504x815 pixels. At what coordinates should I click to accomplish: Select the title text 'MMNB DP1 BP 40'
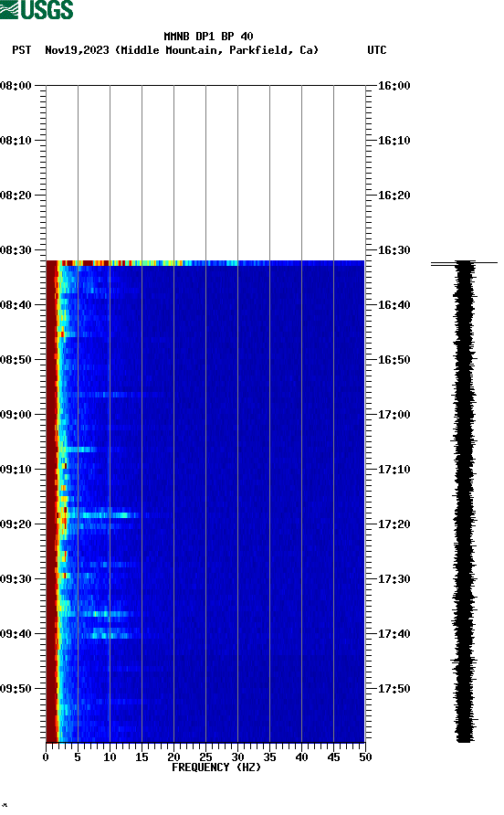click(x=208, y=37)
